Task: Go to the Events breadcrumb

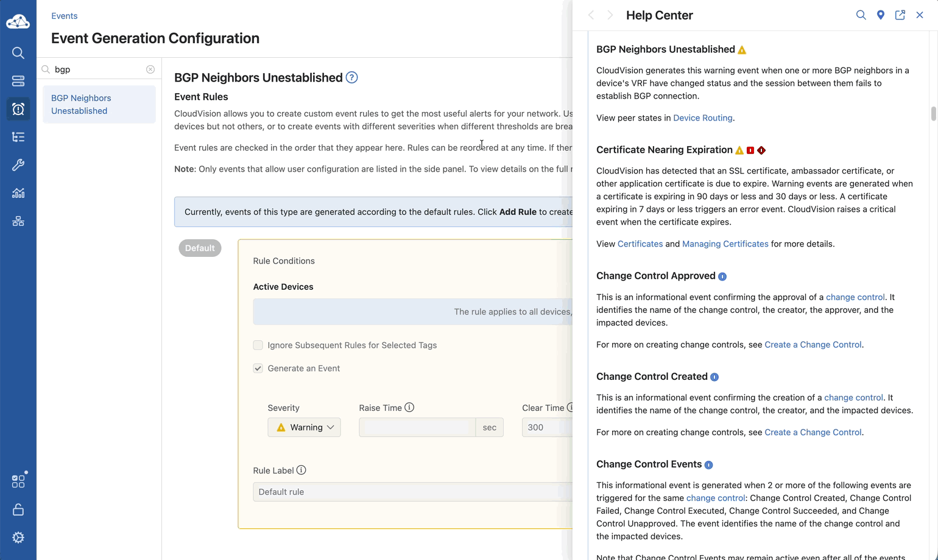Action: 65,16
